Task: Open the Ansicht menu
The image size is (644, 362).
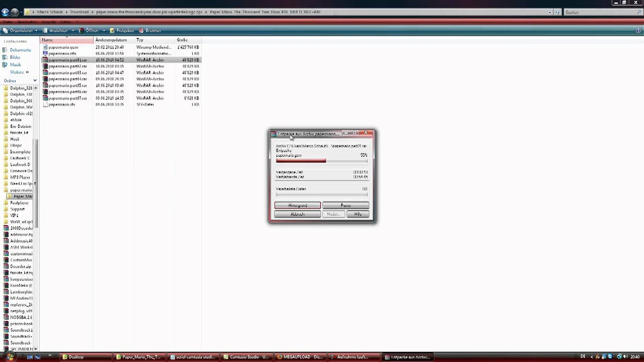Action: click(x=49, y=22)
